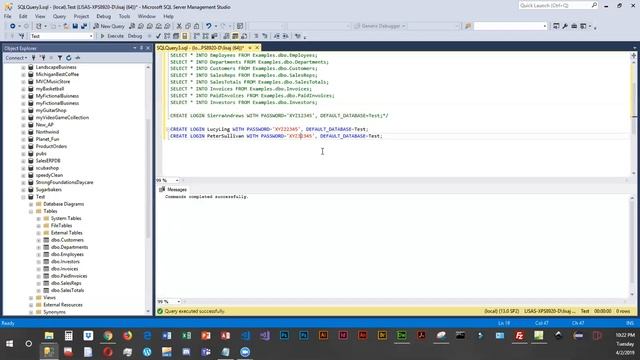640x360 pixels.
Task: Click the Decrease Indent icon
Action: [x=276, y=36]
